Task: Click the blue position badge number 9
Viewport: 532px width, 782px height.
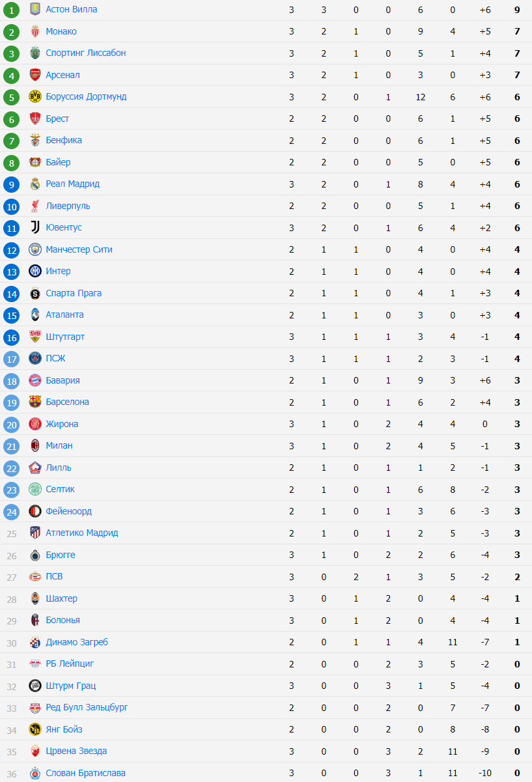Action: click(x=11, y=185)
